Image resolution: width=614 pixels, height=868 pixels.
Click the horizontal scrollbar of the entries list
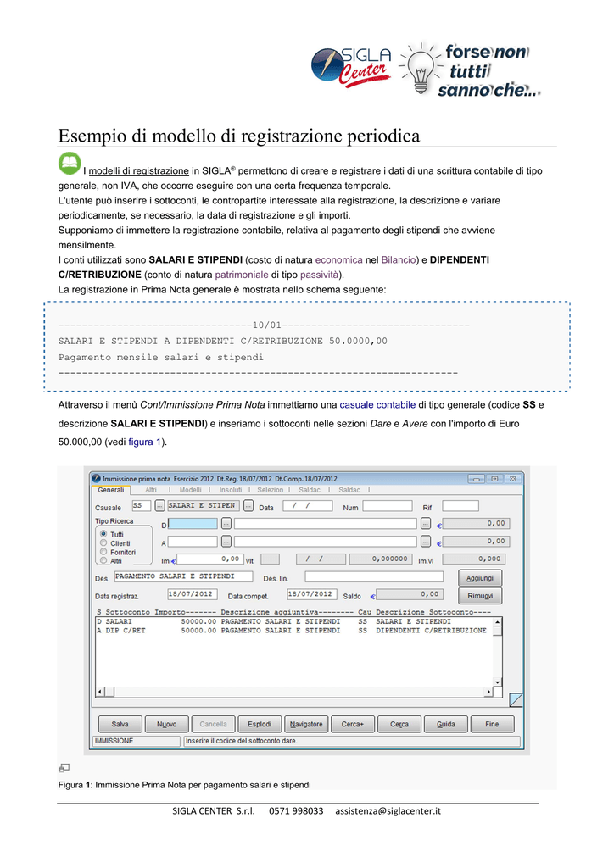pyautogui.click(x=294, y=692)
